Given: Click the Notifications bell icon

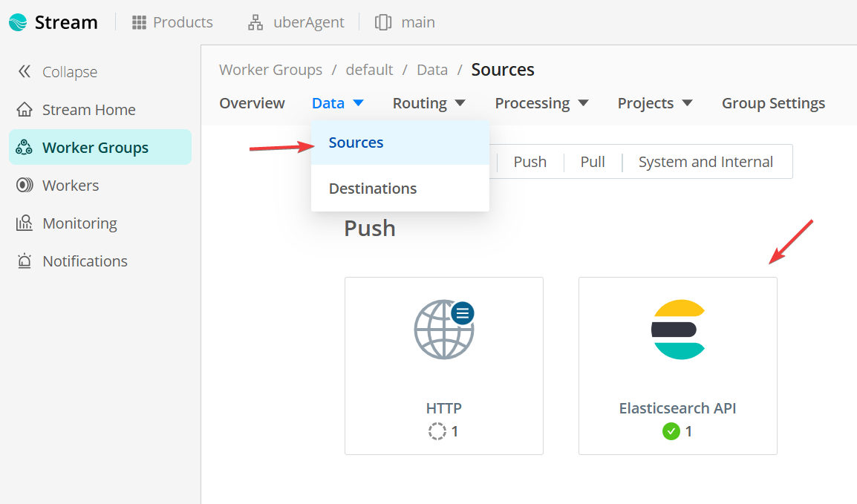Looking at the screenshot, I should [x=25, y=261].
